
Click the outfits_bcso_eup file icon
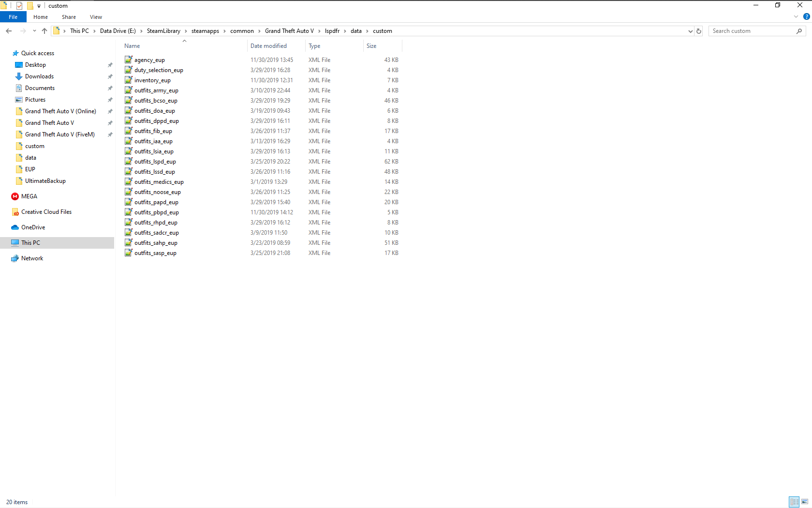[x=128, y=100]
